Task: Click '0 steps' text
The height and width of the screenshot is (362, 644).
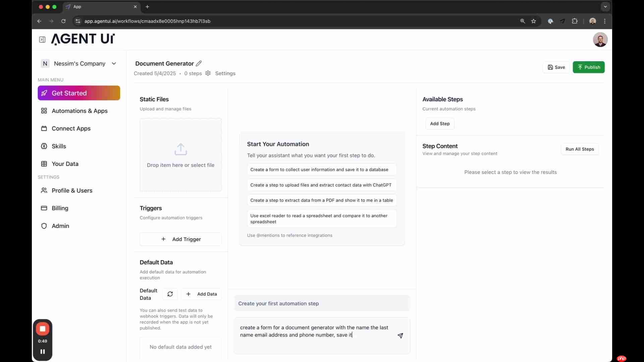Action: click(193, 73)
